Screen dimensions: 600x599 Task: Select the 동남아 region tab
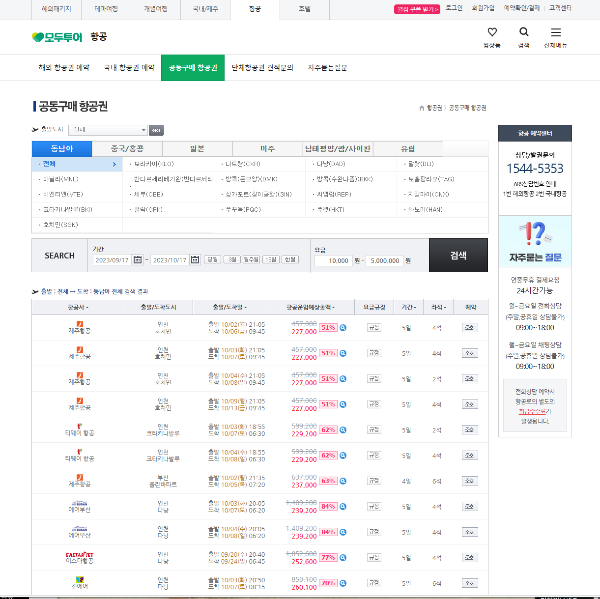pos(62,149)
